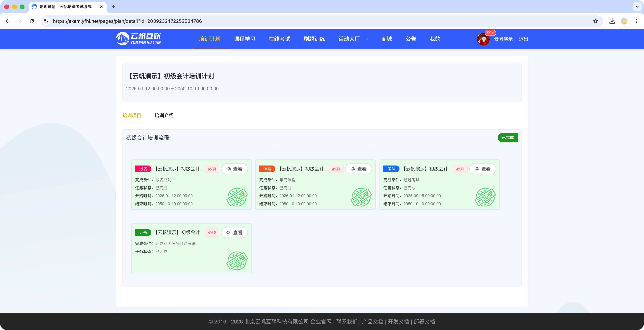644x330 pixels.
Task: Open a new browser tab
Action: pyautogui.click(x=113, y=7)
